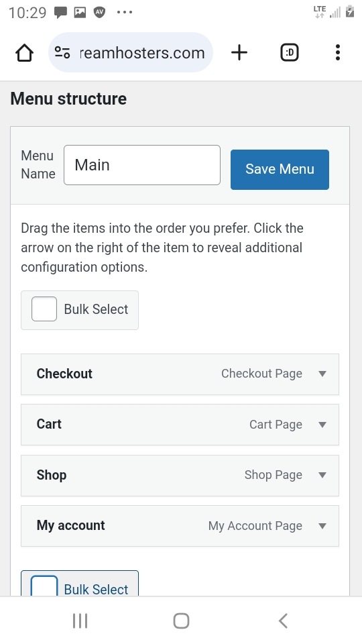Viewport: 362px width, 644px height.
Task: Select the Checkout menu item bar
Action: pos(180,374)
